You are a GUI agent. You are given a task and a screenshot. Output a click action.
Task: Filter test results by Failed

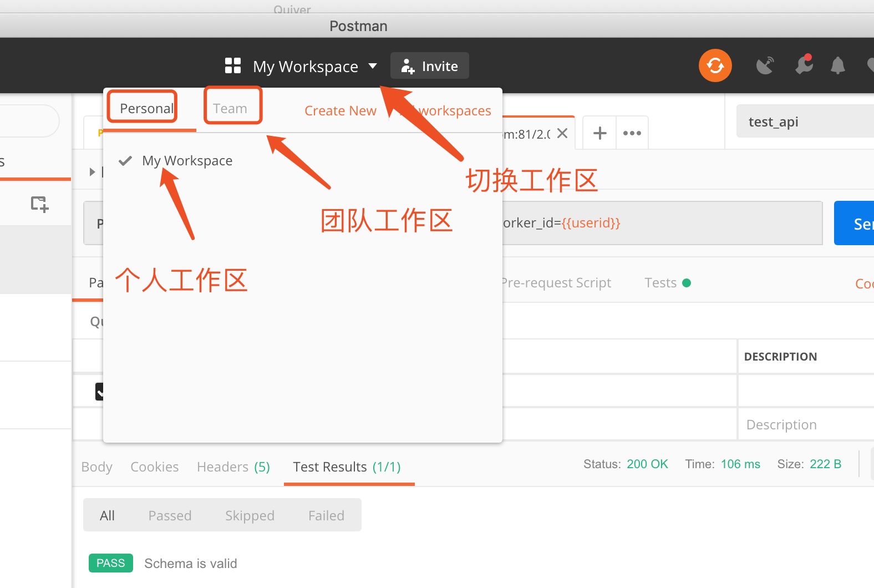tap(326, 516)
